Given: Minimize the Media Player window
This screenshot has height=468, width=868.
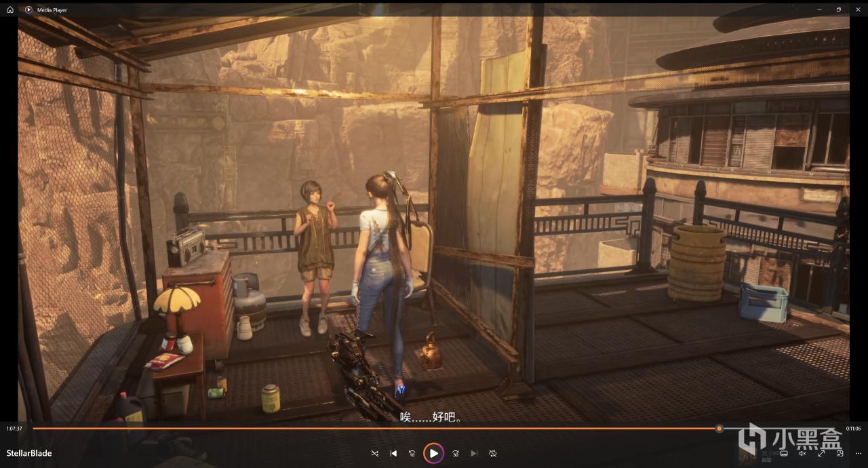Looking at the screenshot, I should tap(820, 9).
